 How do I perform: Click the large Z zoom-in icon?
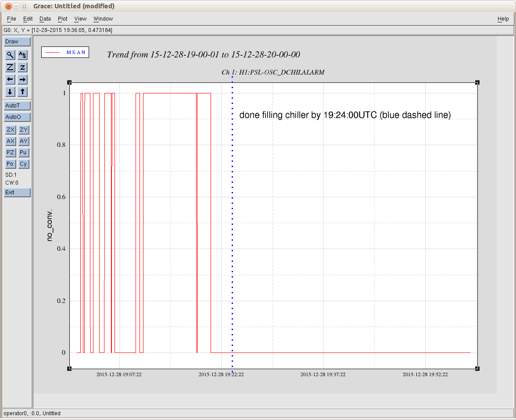(x=10, y=67)
